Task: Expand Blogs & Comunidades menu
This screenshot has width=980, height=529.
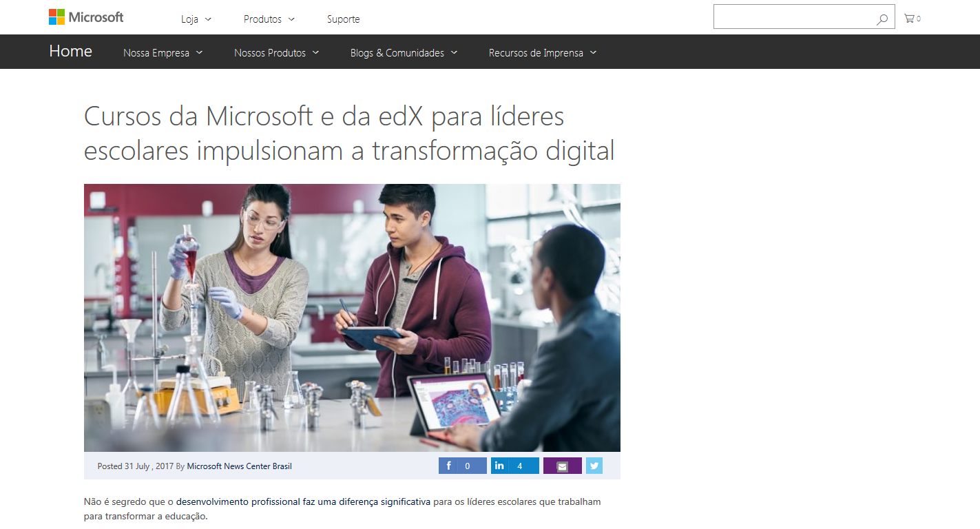Action: point(404,52)
